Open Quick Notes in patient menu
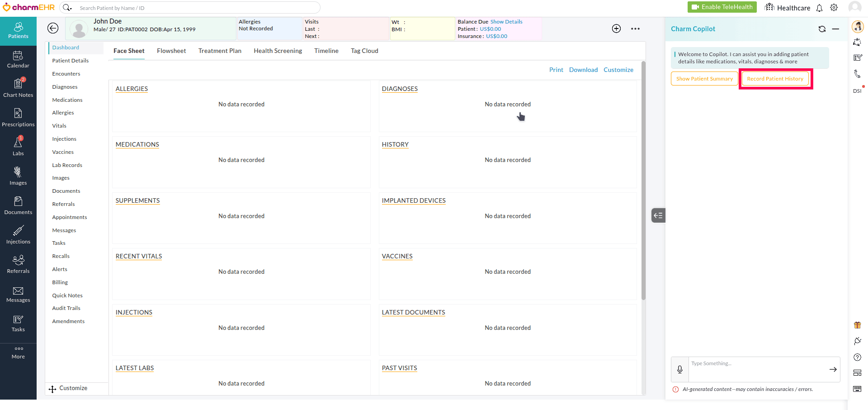 pyautogui.click(x=67, y=296)
